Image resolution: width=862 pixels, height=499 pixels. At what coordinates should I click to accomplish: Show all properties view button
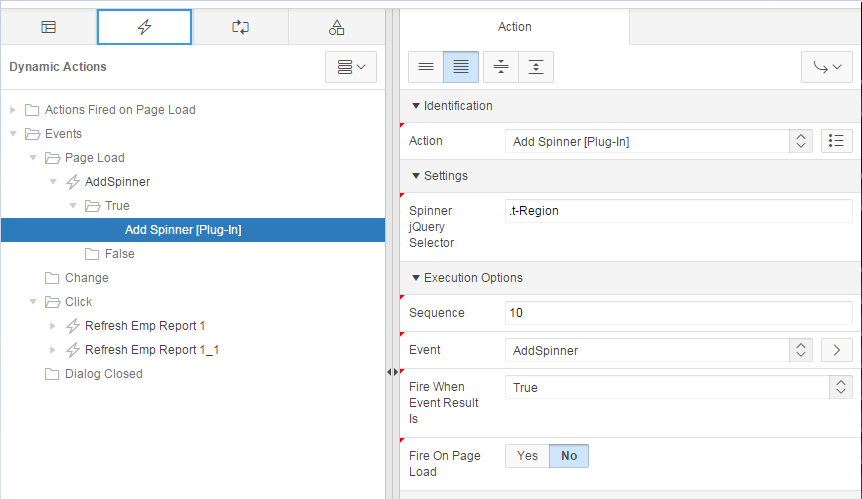[461, 67]
